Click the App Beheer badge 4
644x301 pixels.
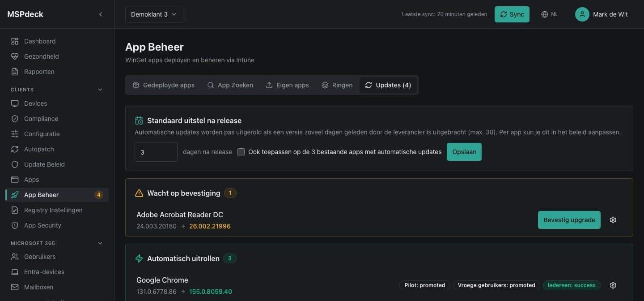(x=99, y=195)
